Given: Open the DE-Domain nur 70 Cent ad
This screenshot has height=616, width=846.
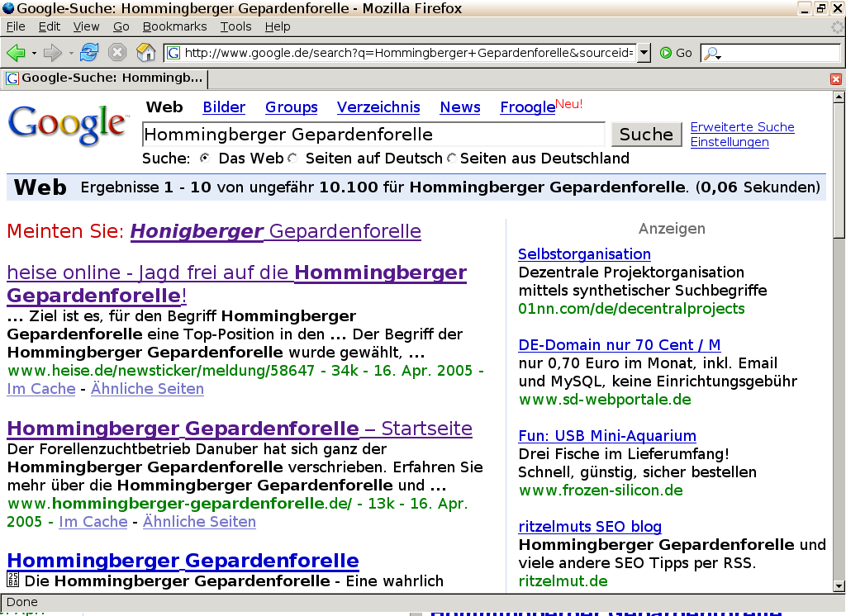Looking at the screenshot, I should tap(620, 344).
